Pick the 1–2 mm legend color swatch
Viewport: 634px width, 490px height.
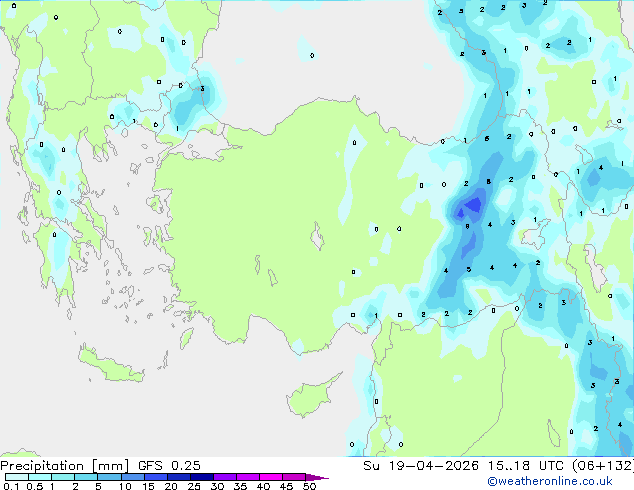tap(63, 477)
